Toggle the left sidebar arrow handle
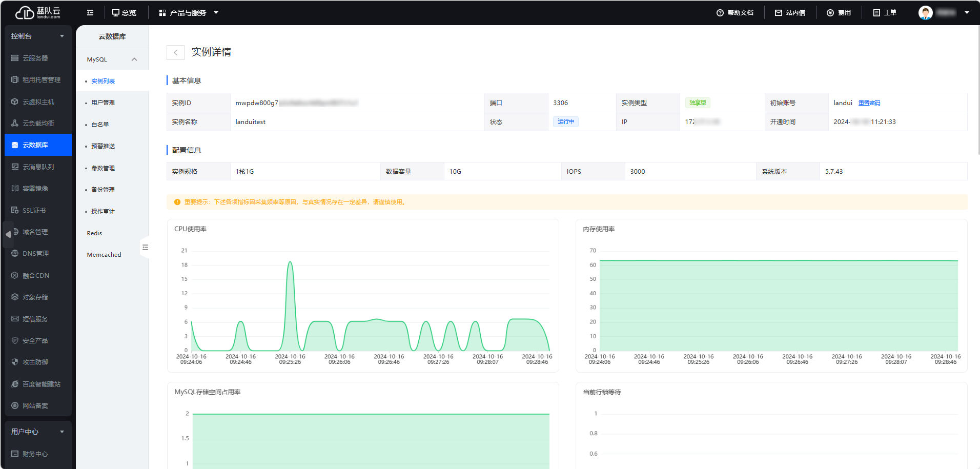 coord(8,234)
